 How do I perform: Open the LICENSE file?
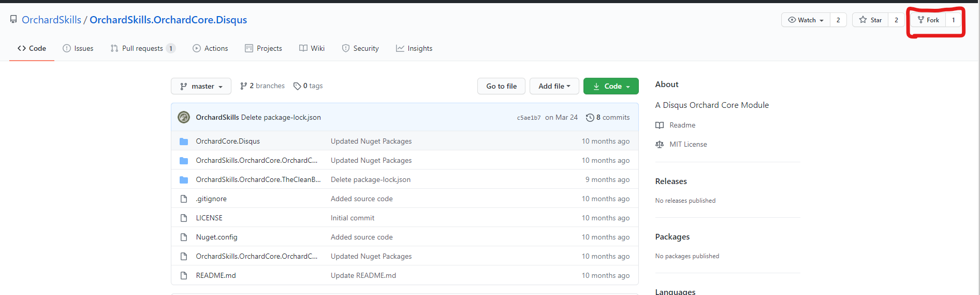209,218
